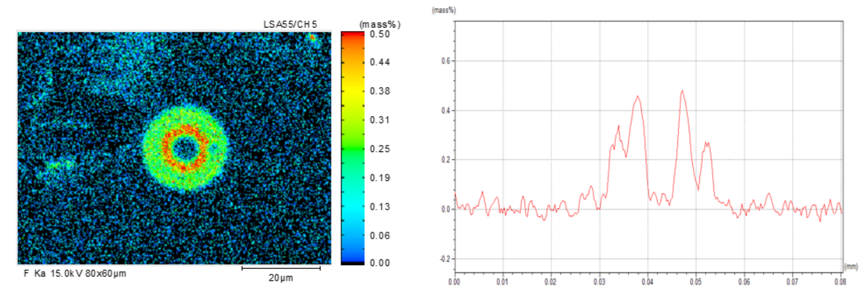Click the 0.00 tick label on the x-axis

[454, 282]
